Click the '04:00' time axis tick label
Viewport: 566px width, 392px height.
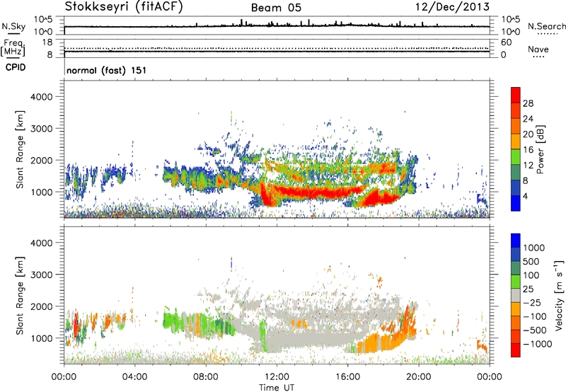[134, 377]
